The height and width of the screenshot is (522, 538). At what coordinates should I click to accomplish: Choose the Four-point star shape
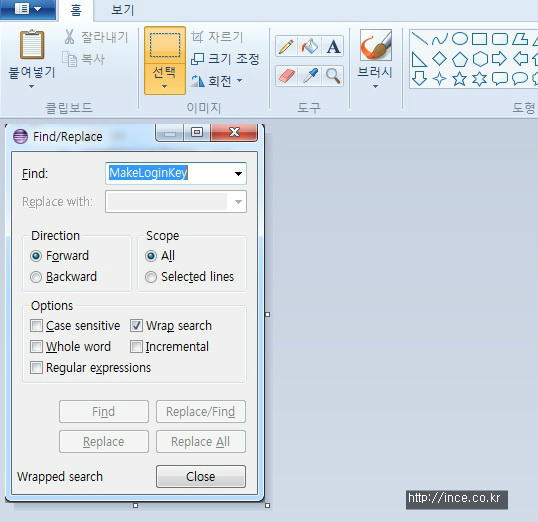(440, 79)
